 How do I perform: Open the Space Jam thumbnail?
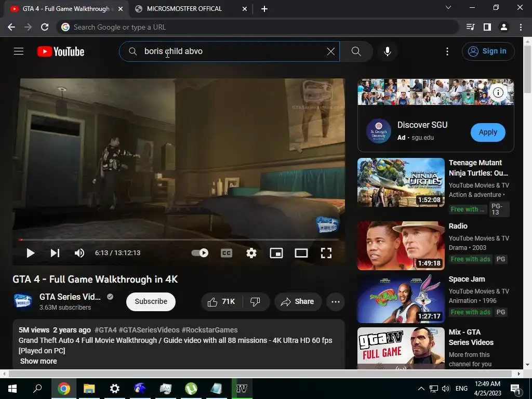click(x=401, y=299)
